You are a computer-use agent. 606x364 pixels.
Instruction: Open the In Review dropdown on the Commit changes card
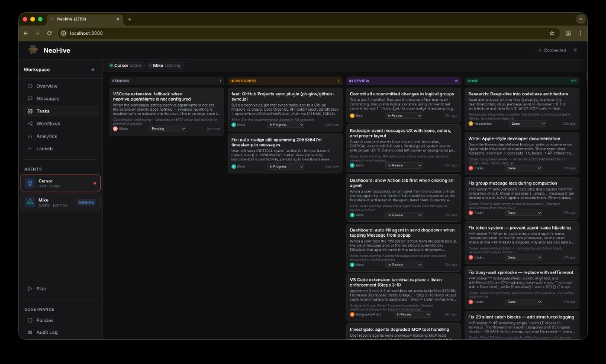click(404, 115)
